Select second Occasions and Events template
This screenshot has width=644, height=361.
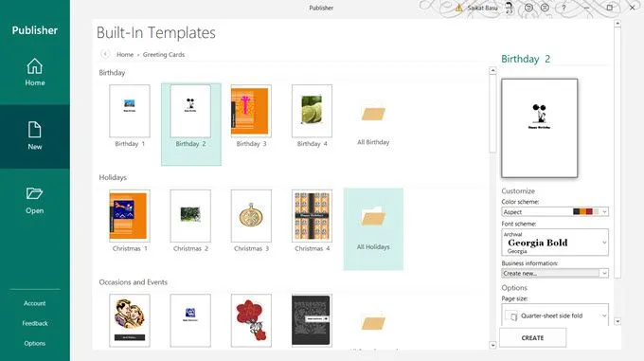[x=190, y=320]
